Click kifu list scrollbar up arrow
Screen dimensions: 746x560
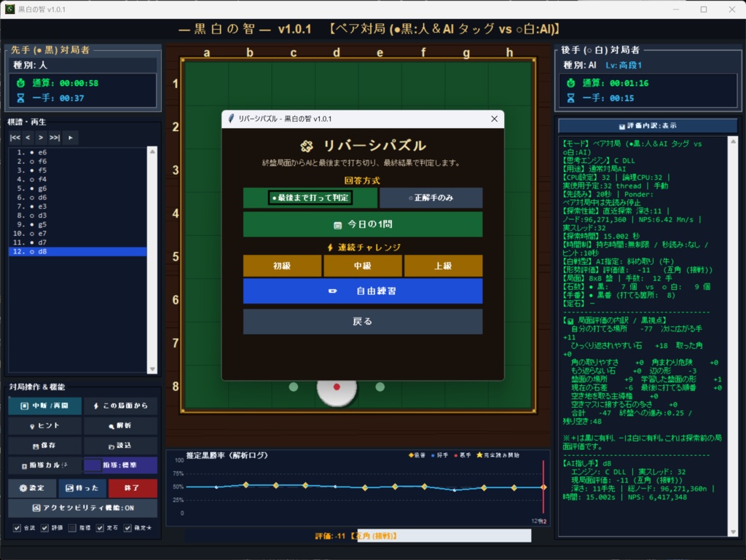[152, 151]
